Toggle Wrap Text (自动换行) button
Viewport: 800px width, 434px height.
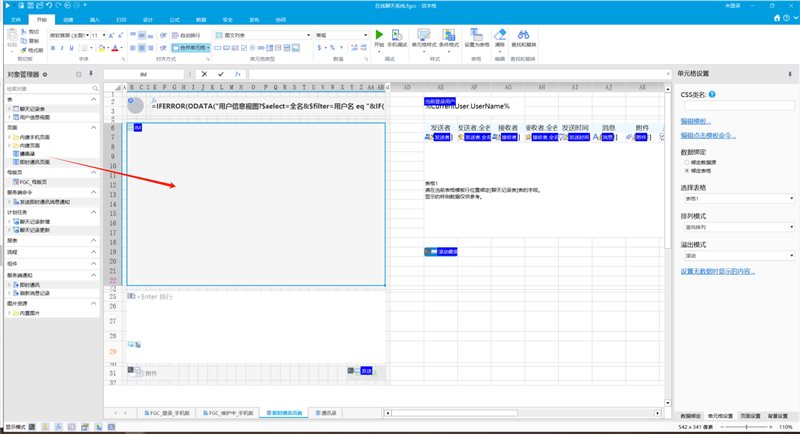click(186, 35)
